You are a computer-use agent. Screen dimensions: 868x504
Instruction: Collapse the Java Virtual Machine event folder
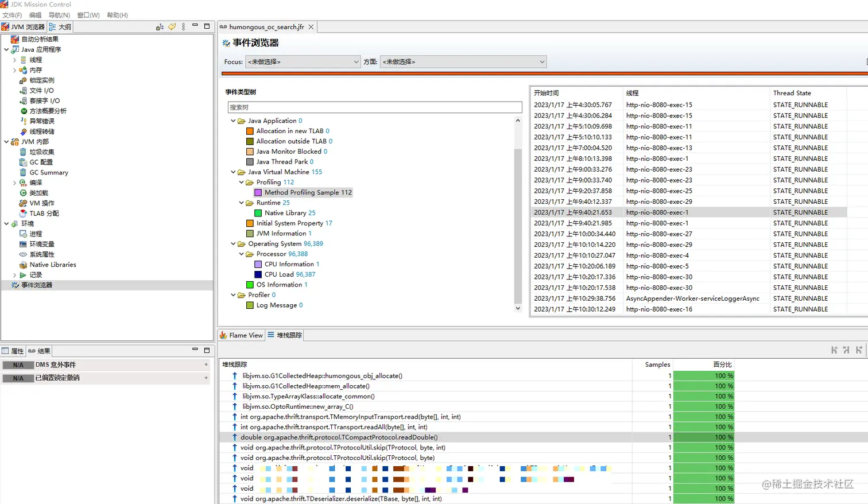pos(233,172)
